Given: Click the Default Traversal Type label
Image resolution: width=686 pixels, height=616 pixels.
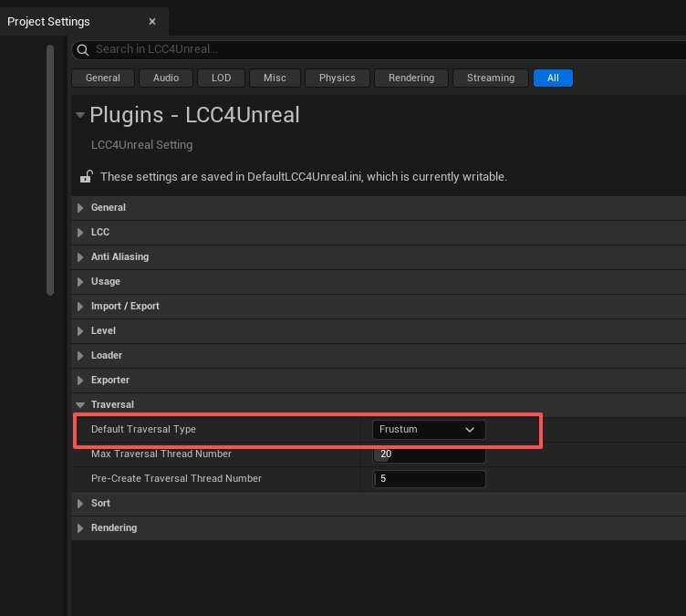Looking at the screenshot, I should (x=143, y=429).
